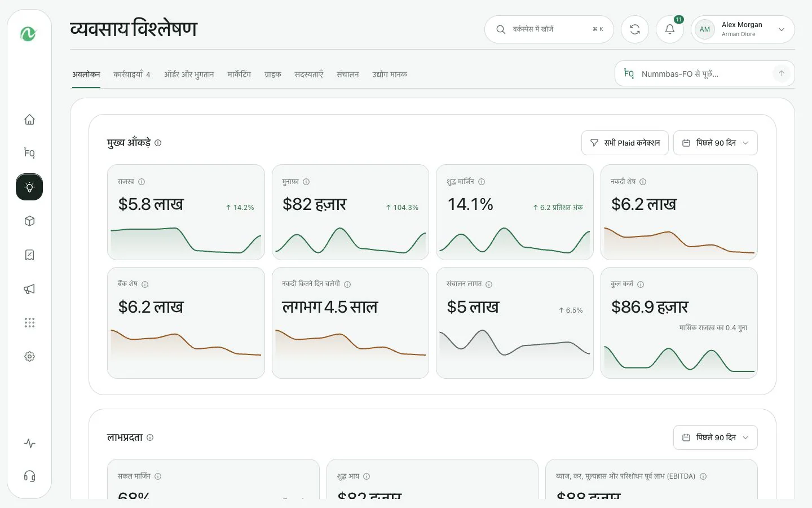
Task: Click the info icon beside EBITDA label
Action: [703, 476]
